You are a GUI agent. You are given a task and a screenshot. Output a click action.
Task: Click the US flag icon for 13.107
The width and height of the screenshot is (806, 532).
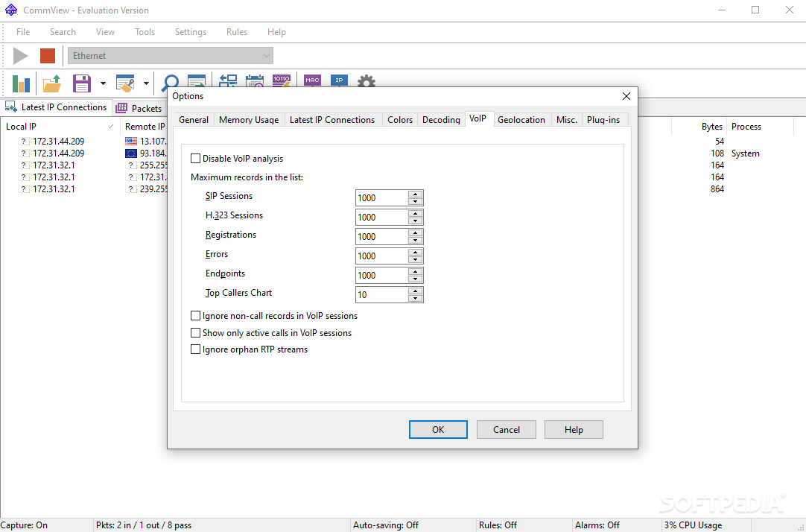pyautogui.click(x=131, y=142)
